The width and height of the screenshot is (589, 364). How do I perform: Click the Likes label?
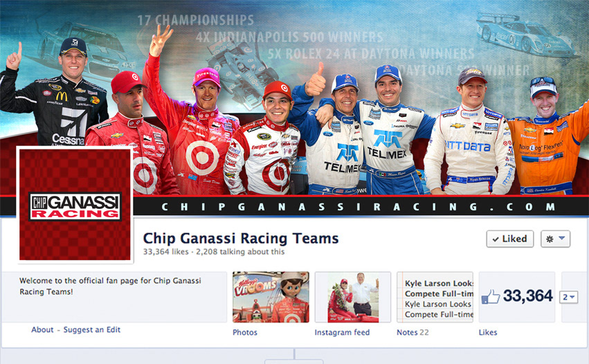click(488, 332)
